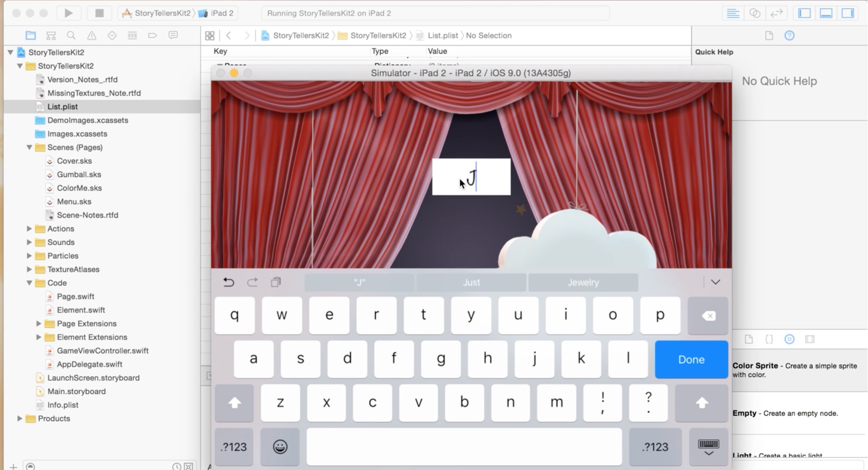Expand the Page Extensions folder
Viewport: 868px width, 470px height.
(x=39, y=324)
